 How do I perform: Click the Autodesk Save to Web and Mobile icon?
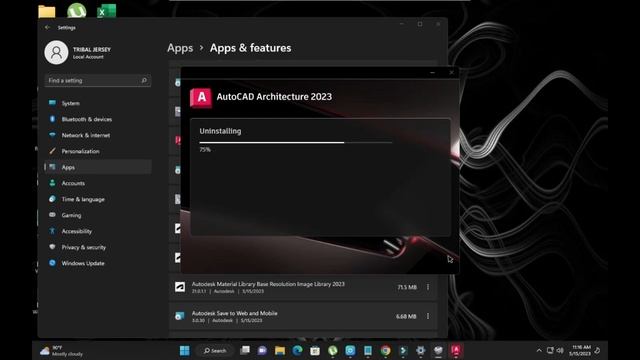(180, 316)
